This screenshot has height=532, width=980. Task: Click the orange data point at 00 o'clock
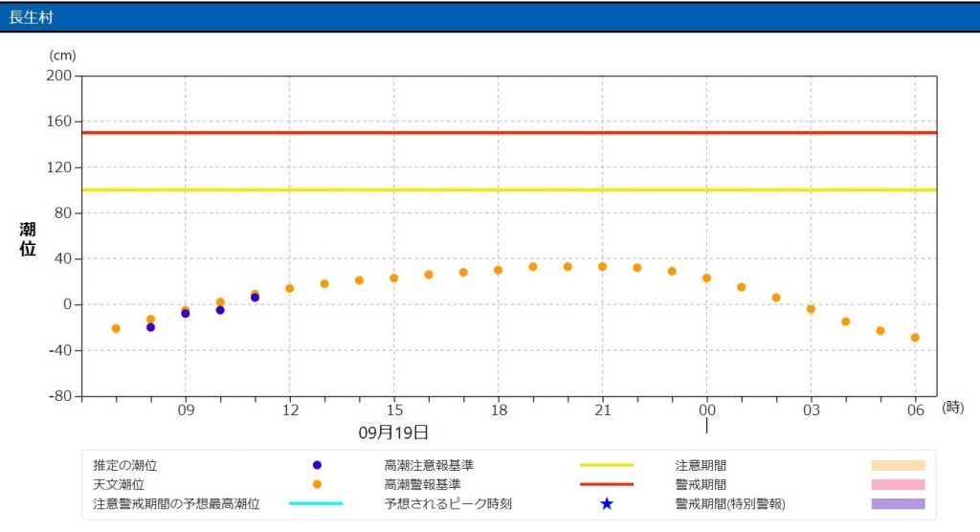coord(706,278)
